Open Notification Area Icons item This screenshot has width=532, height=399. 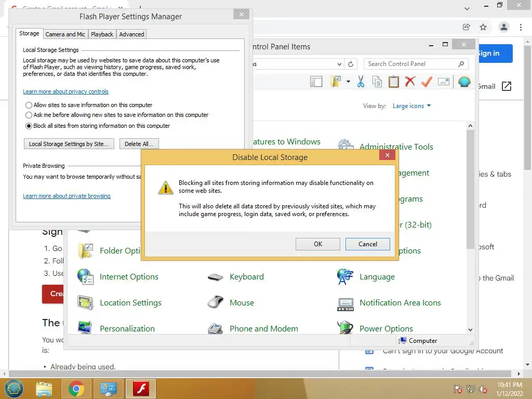389,303
